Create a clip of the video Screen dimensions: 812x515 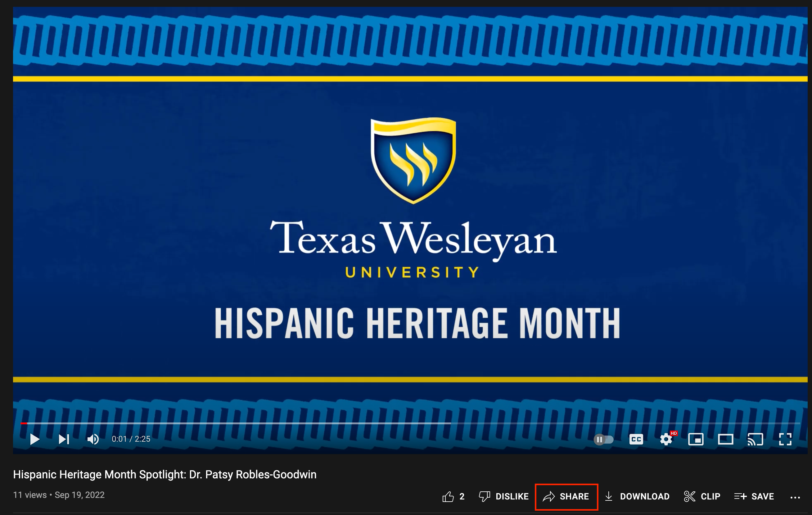pyautogui.click(x=702, y=496)
